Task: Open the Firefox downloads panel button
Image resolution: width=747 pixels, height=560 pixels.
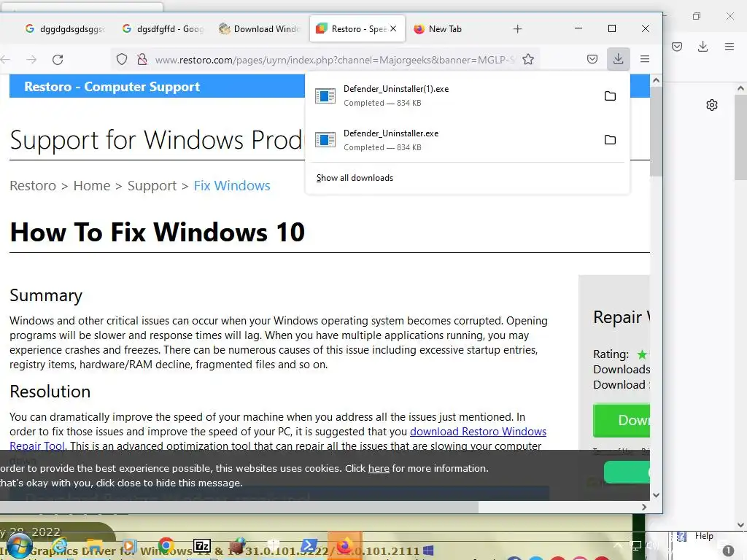Action: point(618,59)
